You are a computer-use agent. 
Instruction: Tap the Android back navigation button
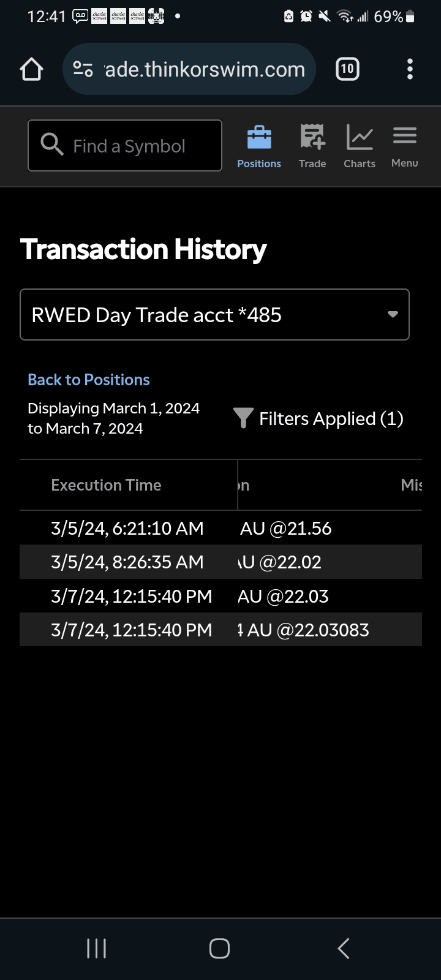[344, 948]
